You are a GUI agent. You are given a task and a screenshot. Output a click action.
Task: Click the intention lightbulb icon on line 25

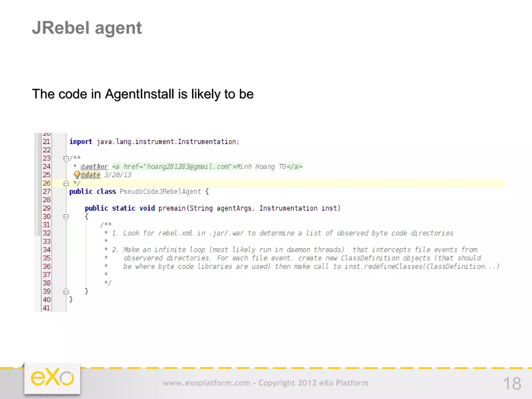coord(77,175)
